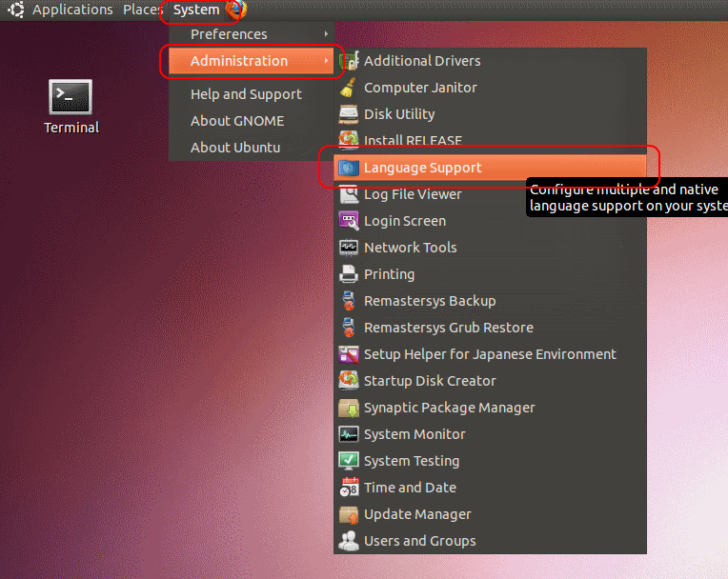Choose Setup Helper for Japanese Environment text
The width and height of the screenshot is (728, 579).
(x=490, y=354)
